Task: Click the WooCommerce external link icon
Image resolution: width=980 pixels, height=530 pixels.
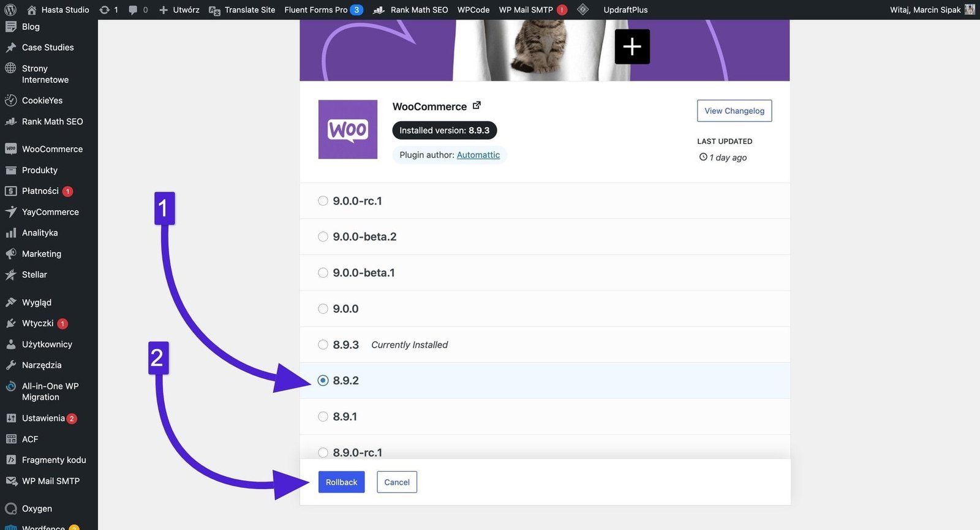Action: 477,105
